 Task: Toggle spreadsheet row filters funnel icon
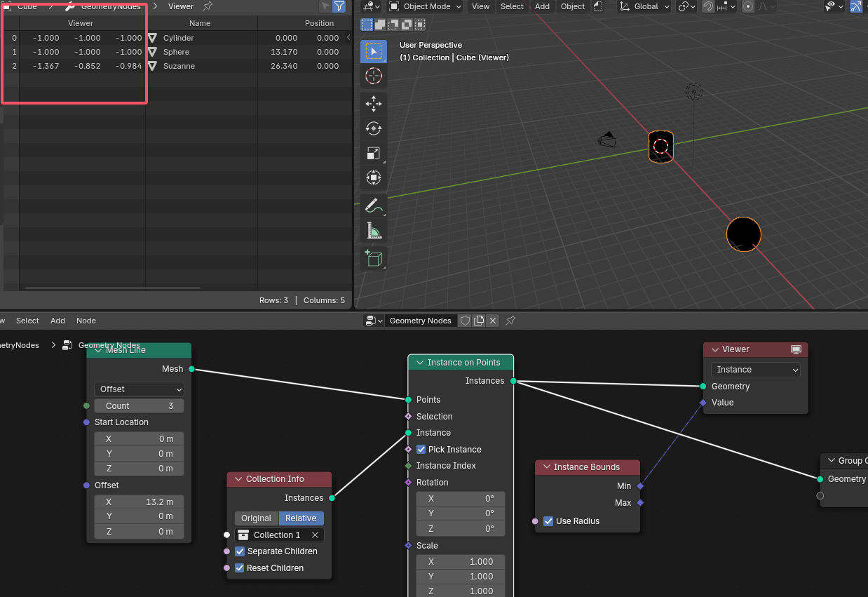(339, 6)
